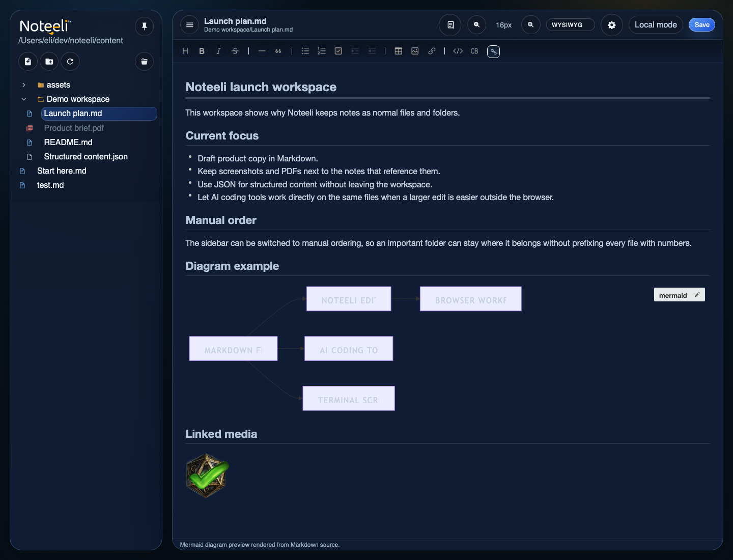The image size is (733, 560).
Task: Zoom out editor font size
Action: point(477,24)
